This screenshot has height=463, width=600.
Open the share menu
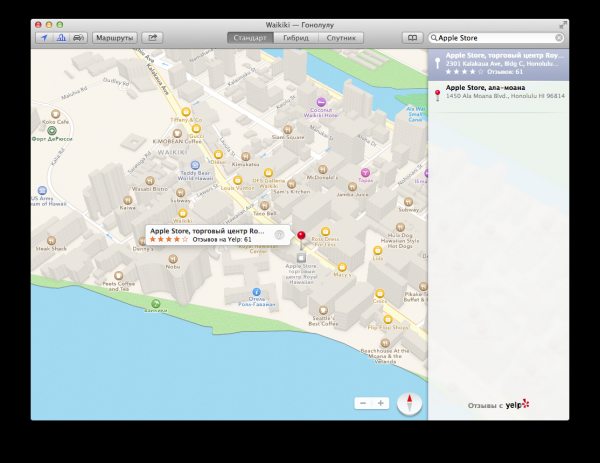[x=152, y=38]
